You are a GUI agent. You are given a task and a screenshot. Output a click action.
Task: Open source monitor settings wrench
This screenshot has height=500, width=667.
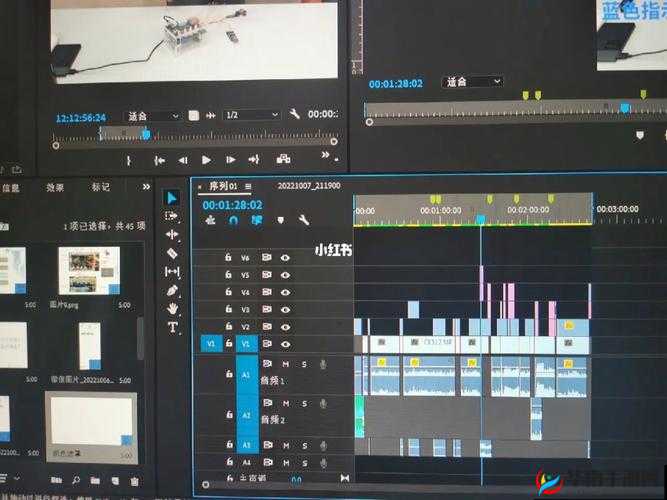[x=294, y=115]
